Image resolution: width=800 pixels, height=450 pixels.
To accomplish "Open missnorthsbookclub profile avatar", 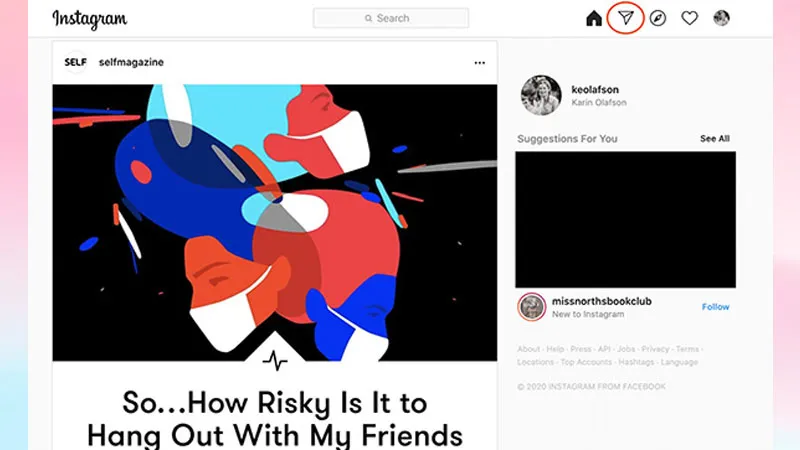I will [532, 307].
